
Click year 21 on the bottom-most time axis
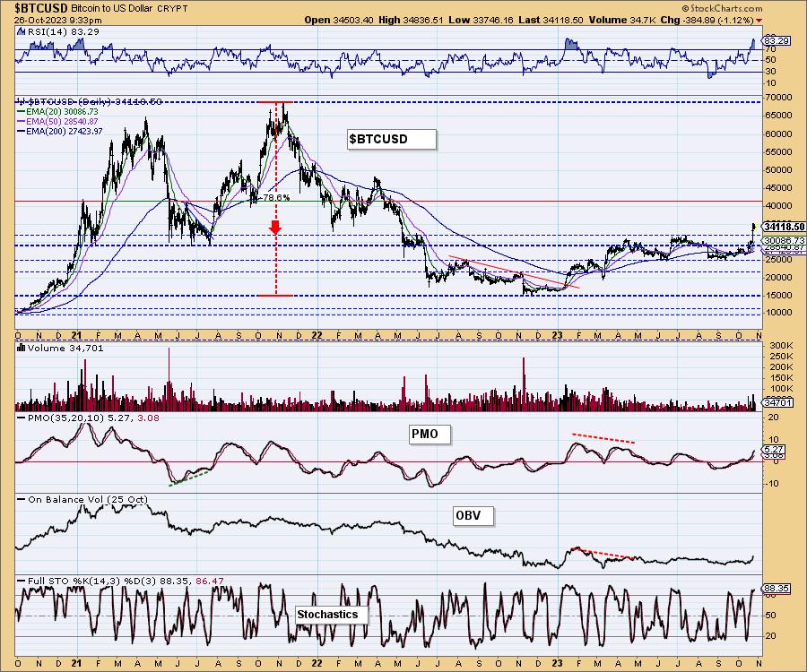coord(76,663)
